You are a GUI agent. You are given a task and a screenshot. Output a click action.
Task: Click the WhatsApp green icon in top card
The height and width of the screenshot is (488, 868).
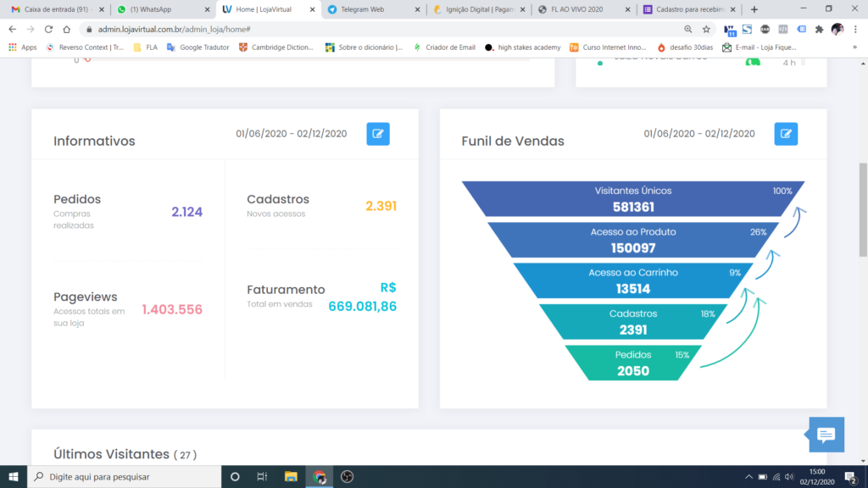[x=752, y=63]
